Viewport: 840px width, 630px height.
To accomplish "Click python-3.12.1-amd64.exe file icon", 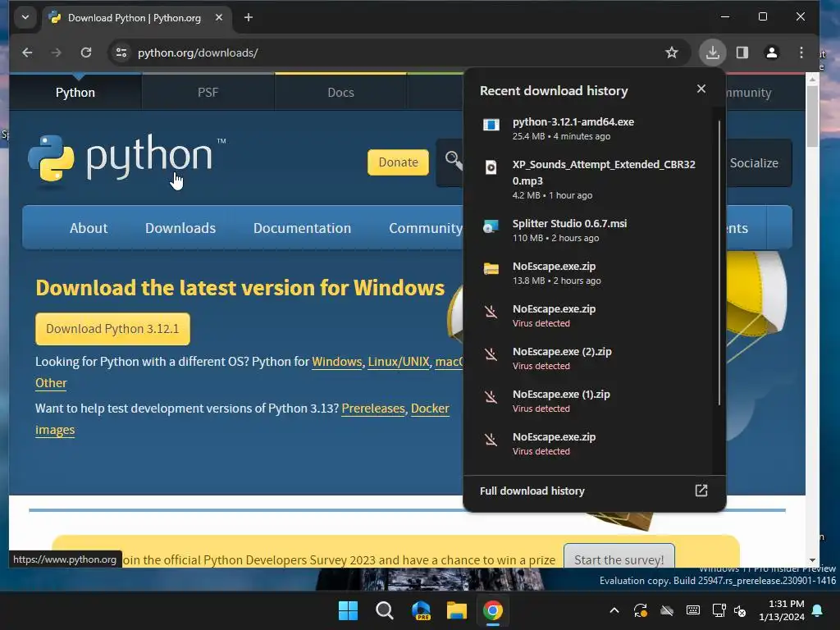I will click(x=491, y=125).
